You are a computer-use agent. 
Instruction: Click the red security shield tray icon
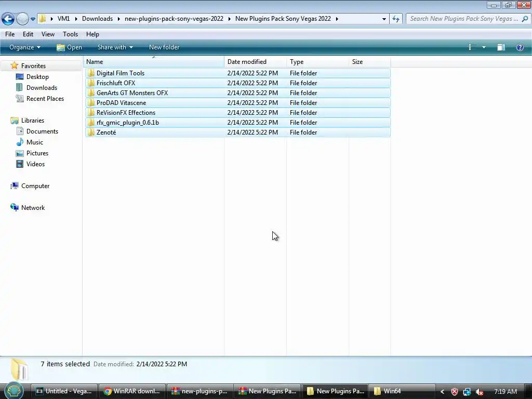[x=455, y=392]
